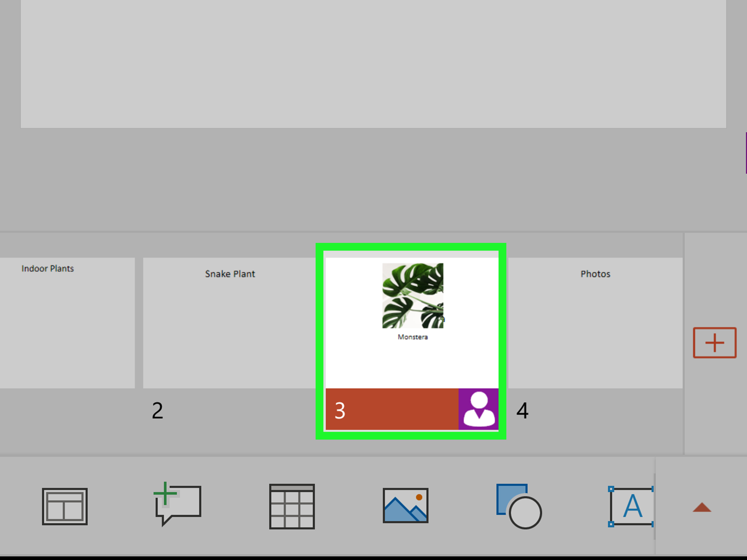Select the Snake Plant slide thumbnail
This screenshot has height=560, width=747.
click(230, 323)
